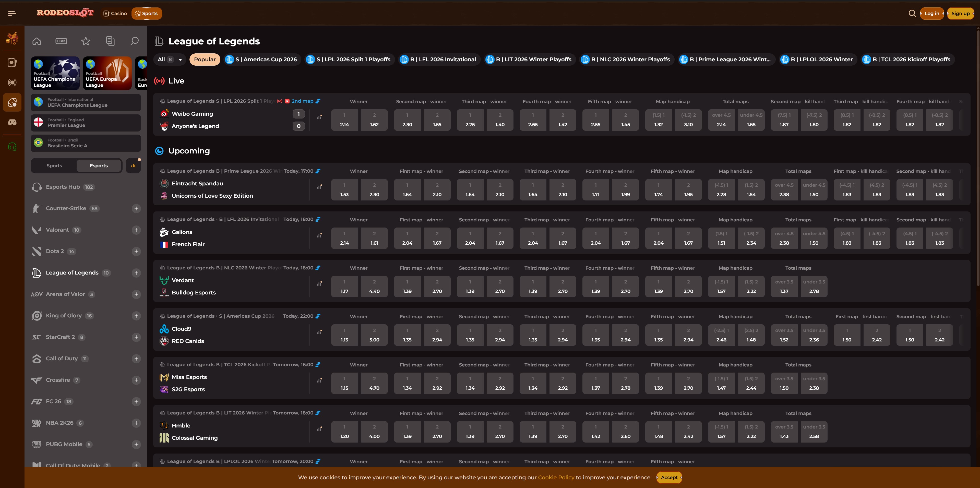This screenshot has height=488, width=980.
Task: Open the bet slip document icon
Action: 110,41
